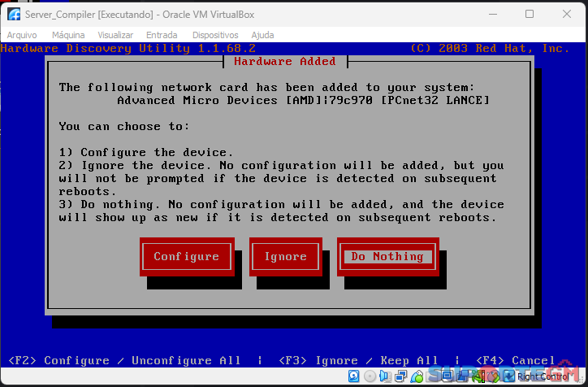The width and height of the screenshot is (588, 387).
Task: Select the Do Nothing button
Action: coord(387,256)
